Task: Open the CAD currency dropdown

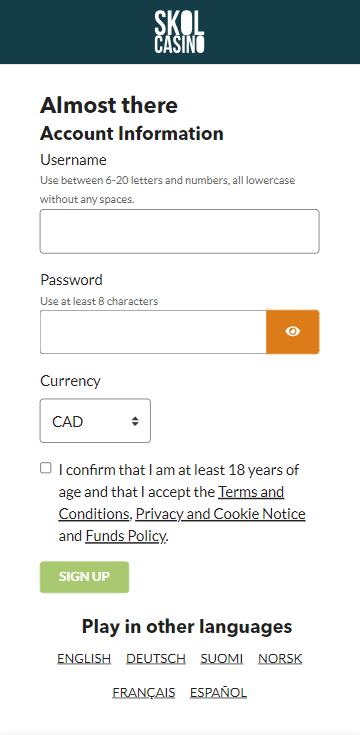Action: 95,421
